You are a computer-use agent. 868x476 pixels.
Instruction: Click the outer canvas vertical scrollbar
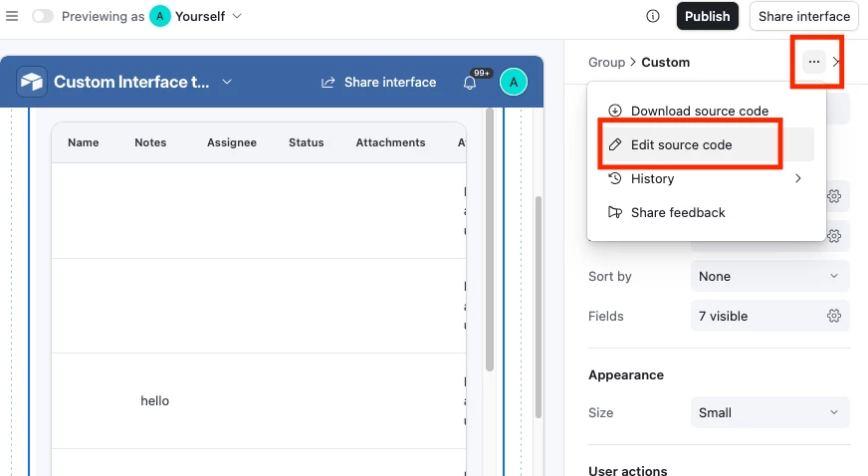pos(539,307)
